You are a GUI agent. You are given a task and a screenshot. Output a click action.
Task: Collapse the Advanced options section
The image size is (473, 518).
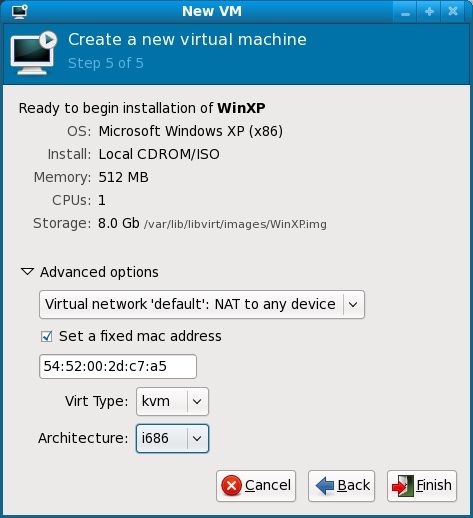pyautogui.click(x=27, y=272)
